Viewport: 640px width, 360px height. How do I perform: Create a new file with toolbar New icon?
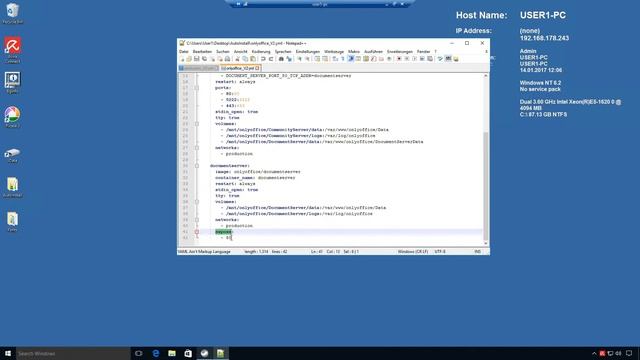182,59
